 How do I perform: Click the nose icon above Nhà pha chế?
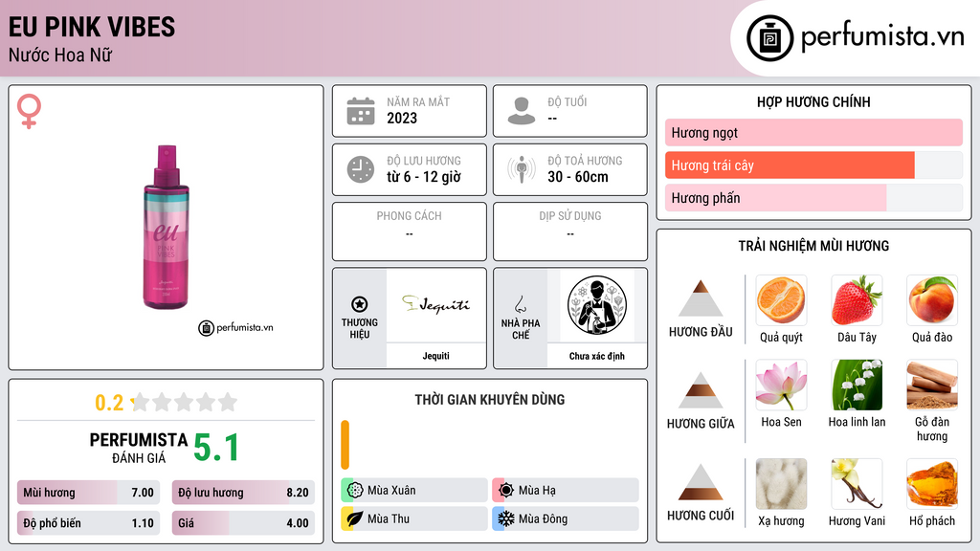click(x=520, y=304)
